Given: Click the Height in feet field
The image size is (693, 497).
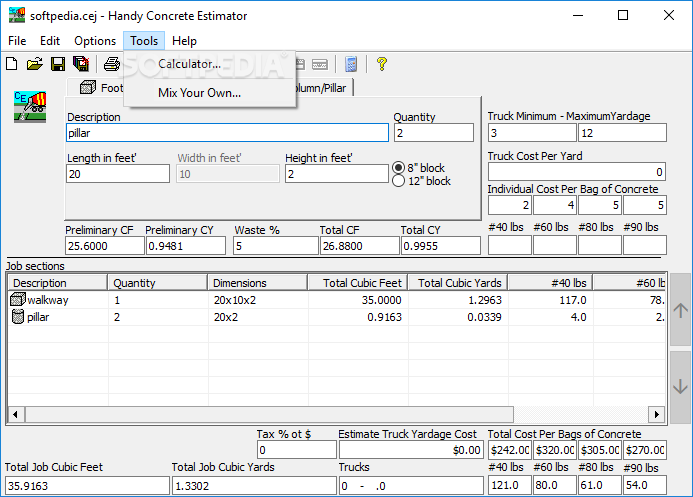Looking at the screenshot, I should (336, 174).
